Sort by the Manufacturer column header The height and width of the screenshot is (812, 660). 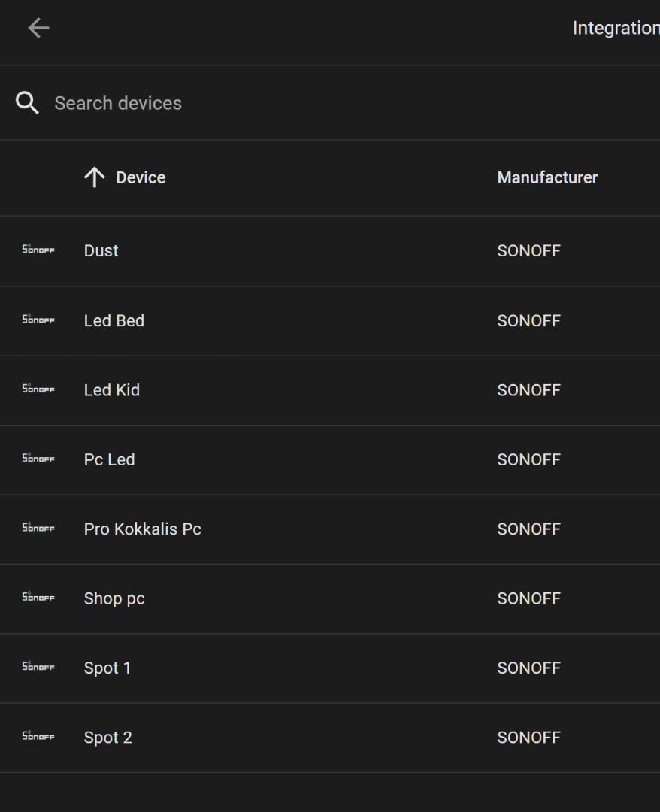point(547,177)
